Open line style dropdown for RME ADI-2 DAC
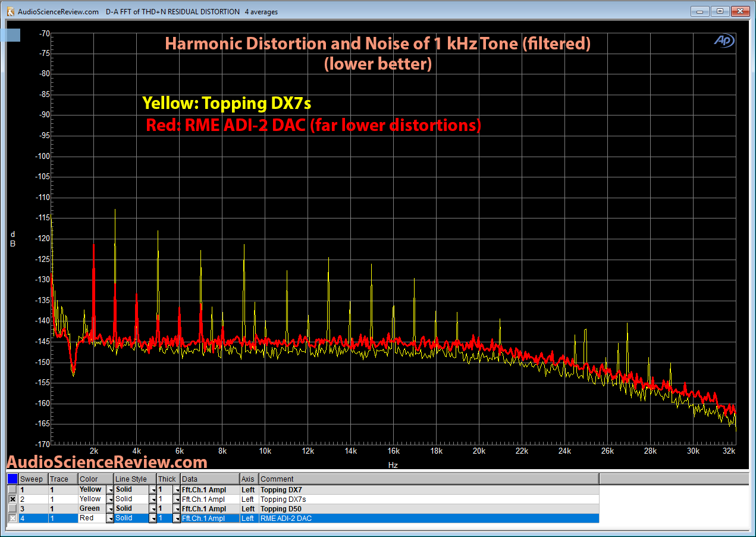756x537 pixels. 153,519
